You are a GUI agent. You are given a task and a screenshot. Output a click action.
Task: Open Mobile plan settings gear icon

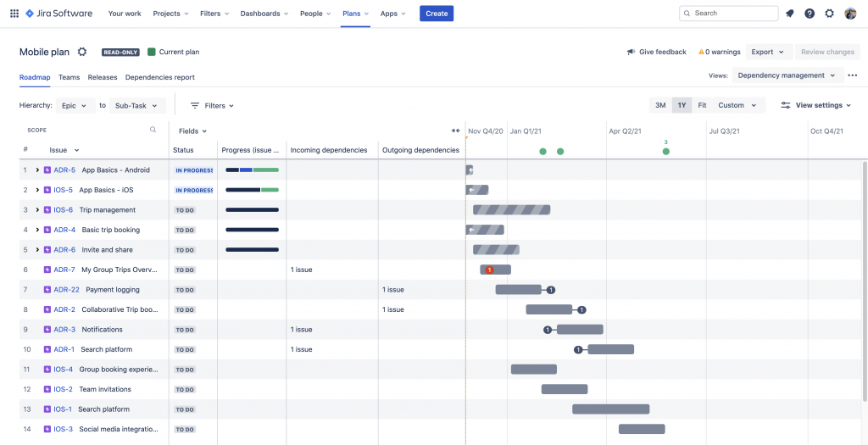pyautogui.click(x=82, y=52)
